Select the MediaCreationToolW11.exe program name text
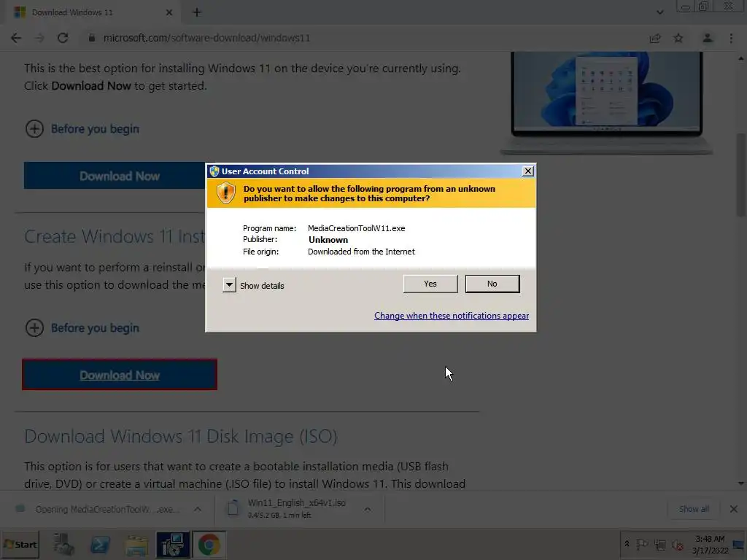 (x=356, y=228)
